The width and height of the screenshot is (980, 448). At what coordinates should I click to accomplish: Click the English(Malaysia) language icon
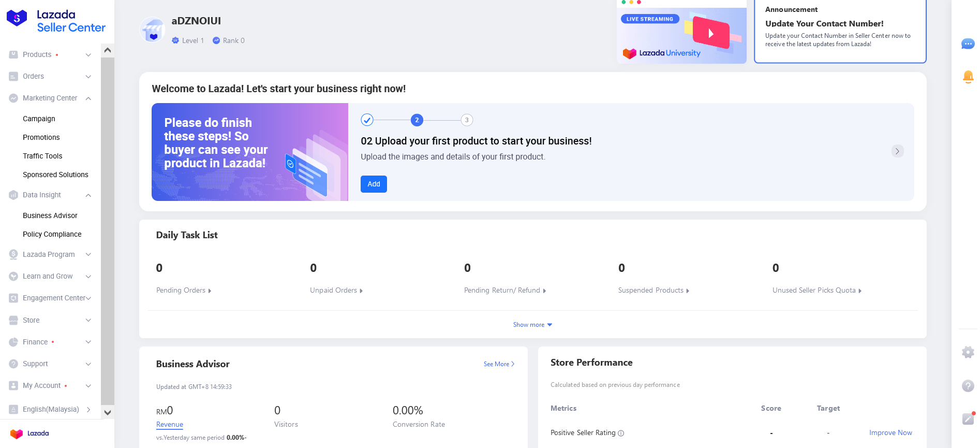[13, 409]
